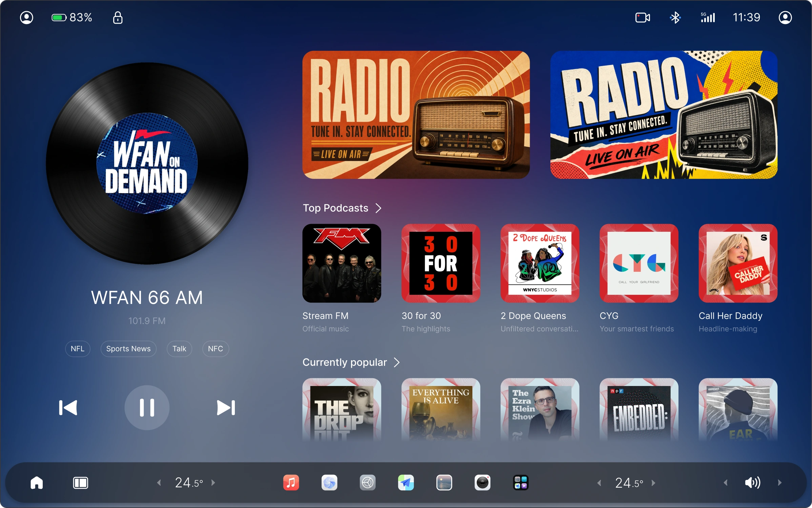Expand the Top Podcasts section chevron
The width and height of the screenshot is (812, 508).
(379, 208)
